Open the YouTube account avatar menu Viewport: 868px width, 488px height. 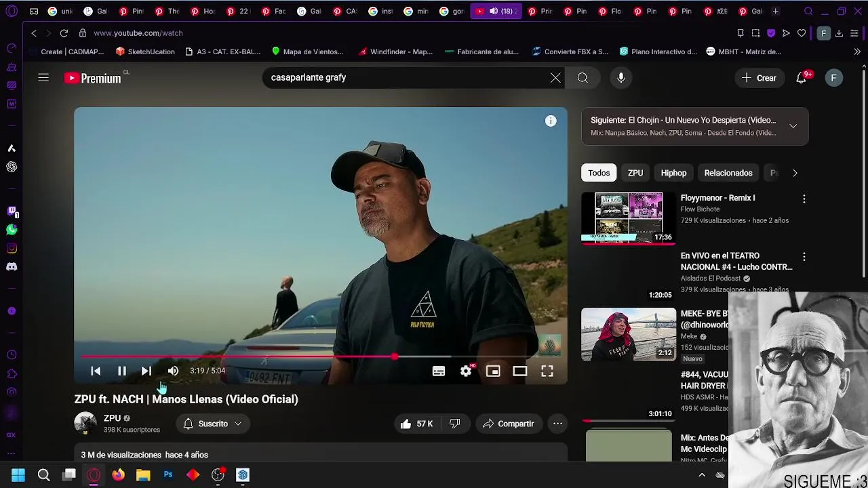(x=833, y=78)
